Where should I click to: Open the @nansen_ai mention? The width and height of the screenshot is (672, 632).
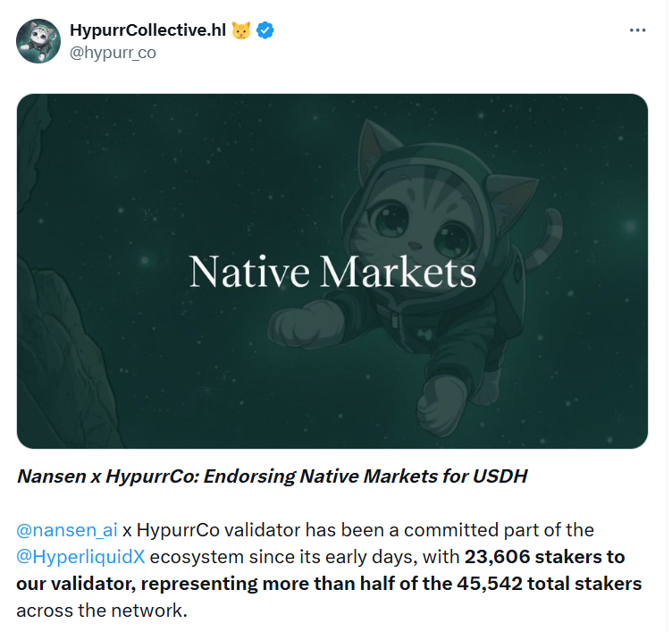pos(67,530)
